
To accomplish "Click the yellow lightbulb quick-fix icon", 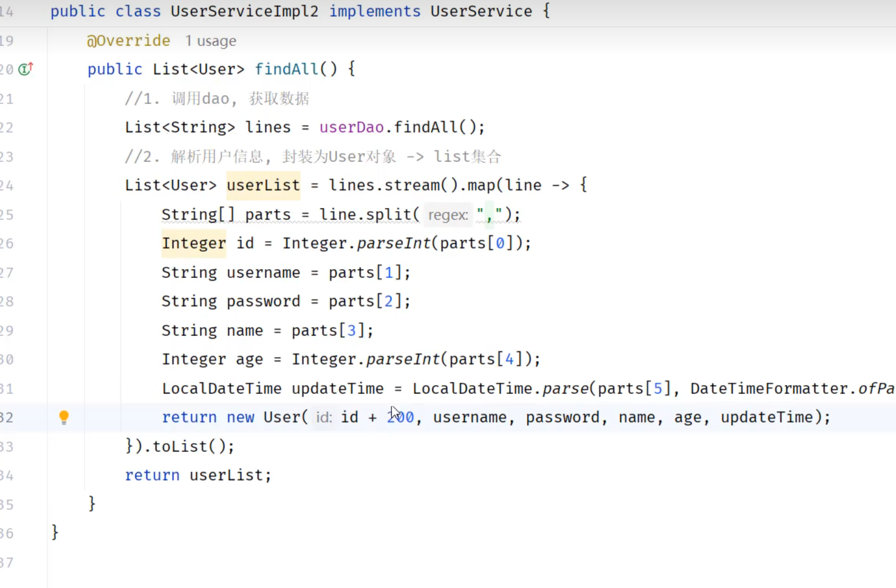I will click(x=64, y=417).
